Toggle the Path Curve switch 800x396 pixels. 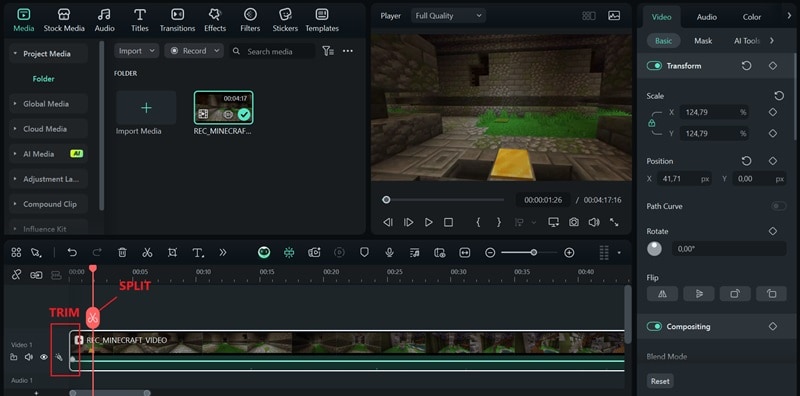pyautogui.click(x=779, y=206)
